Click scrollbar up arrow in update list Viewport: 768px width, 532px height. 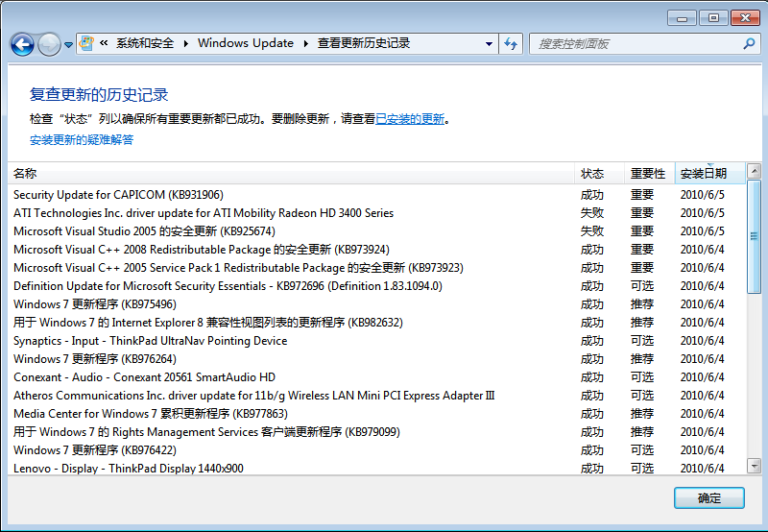[755, 171]
